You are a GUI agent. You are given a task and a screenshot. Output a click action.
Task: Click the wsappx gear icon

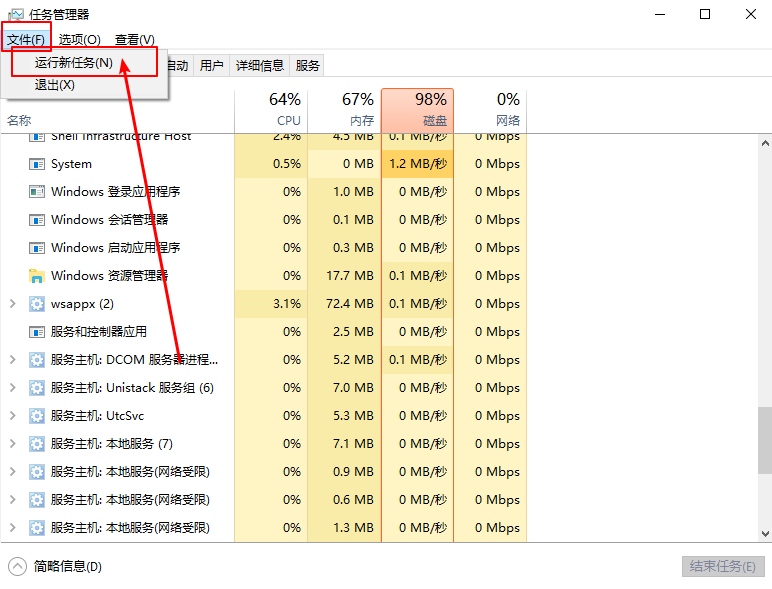click(37, 304)
